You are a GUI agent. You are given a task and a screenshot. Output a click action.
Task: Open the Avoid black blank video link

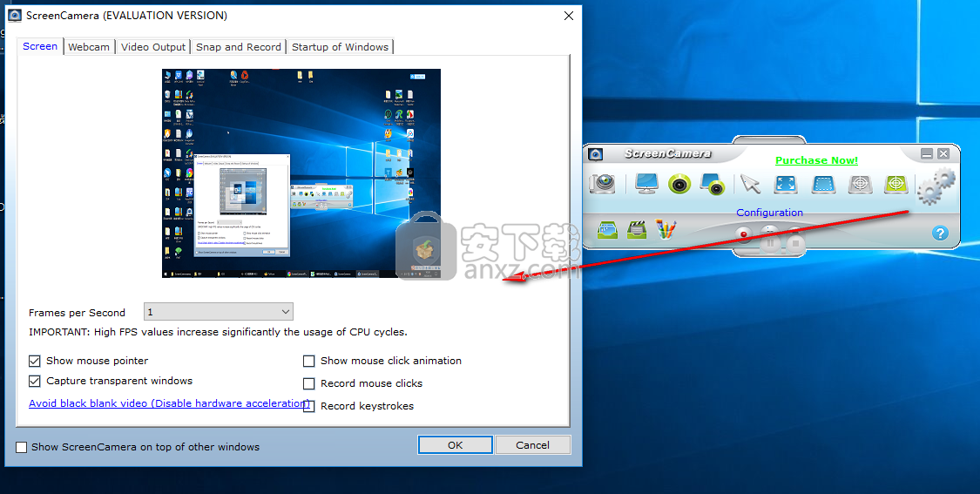coord(169,403)
